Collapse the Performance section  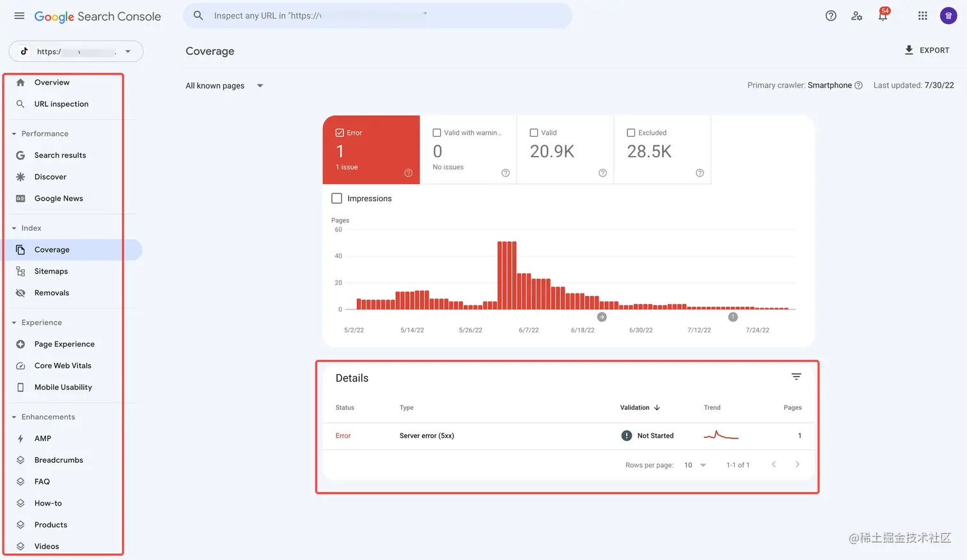click(x=14, y=134)
